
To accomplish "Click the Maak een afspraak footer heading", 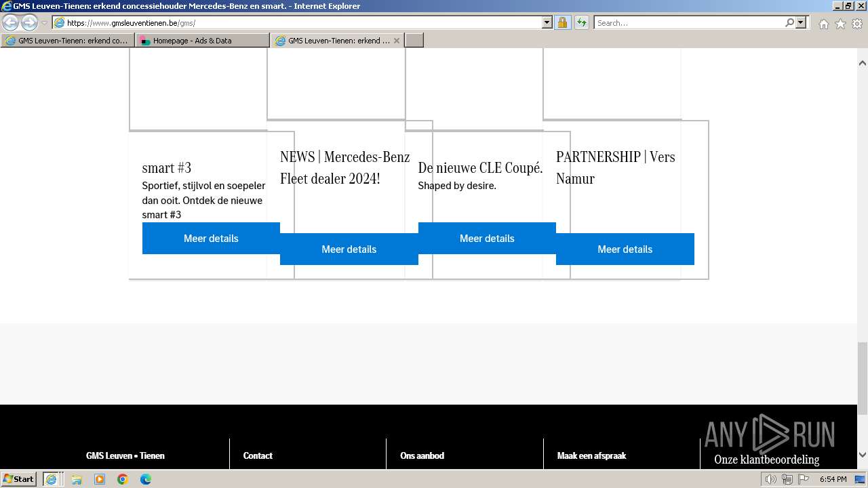I will tap(591, 455).
